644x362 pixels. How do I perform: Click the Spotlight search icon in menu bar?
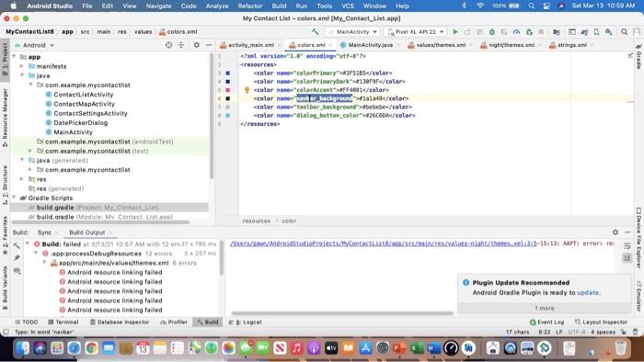[532, 6]
